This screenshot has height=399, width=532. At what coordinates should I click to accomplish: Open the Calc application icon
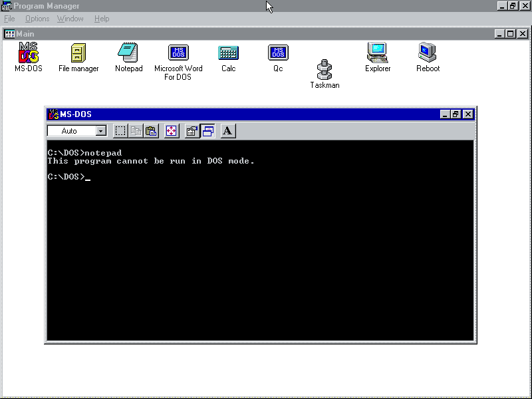[x=228, y=53]
